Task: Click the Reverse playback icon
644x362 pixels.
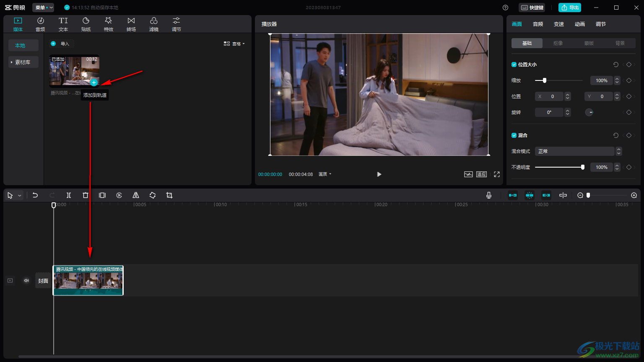Action: coord(119,195)
